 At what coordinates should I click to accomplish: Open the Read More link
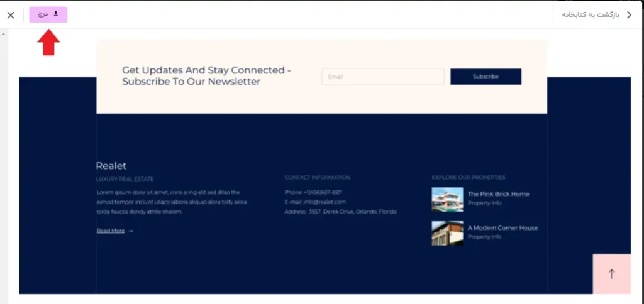(x=111, y=231)
